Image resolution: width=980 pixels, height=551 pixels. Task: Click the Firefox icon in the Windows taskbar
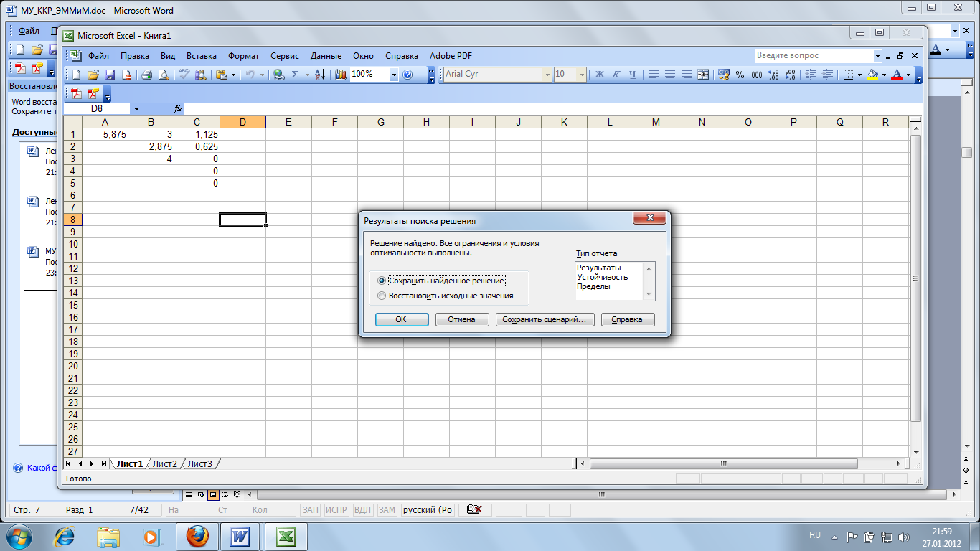[197, 536]
